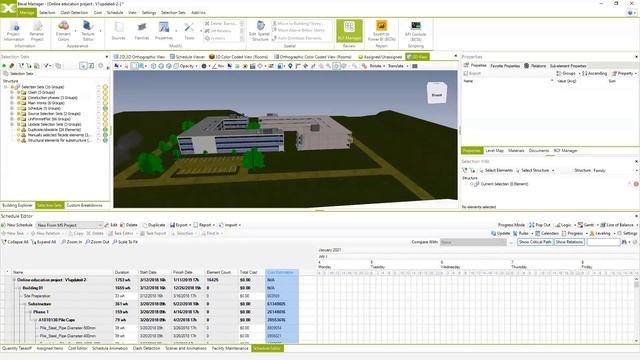Toggle Progress Mode in Schedule Editor

pyautogui.click(x=511, y=225)
